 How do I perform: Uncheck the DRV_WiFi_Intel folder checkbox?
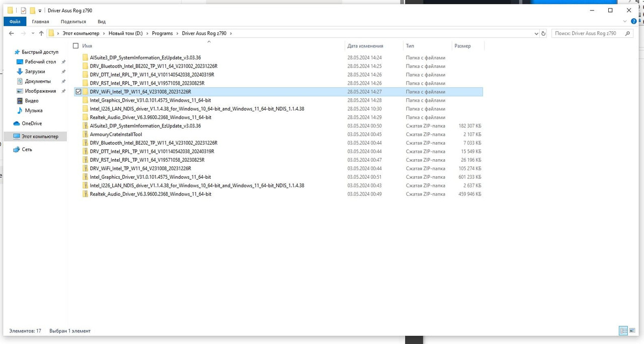(78, 92)
